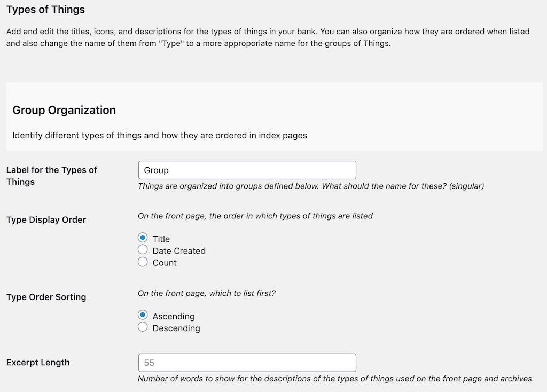547x392 pixels.
Task: Click the Group Organization section heading
Action: tap(64, 110)
